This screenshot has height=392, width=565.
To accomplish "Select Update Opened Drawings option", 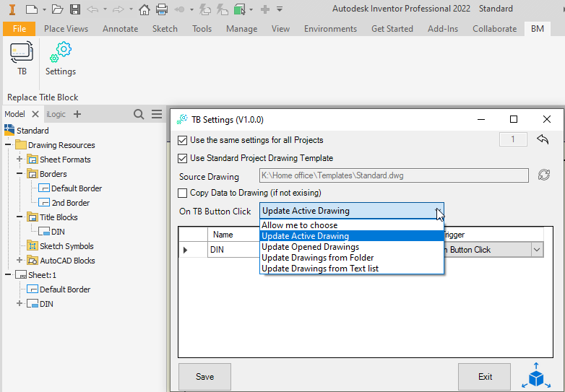I will pyautogui.click(x=352, y=247).
